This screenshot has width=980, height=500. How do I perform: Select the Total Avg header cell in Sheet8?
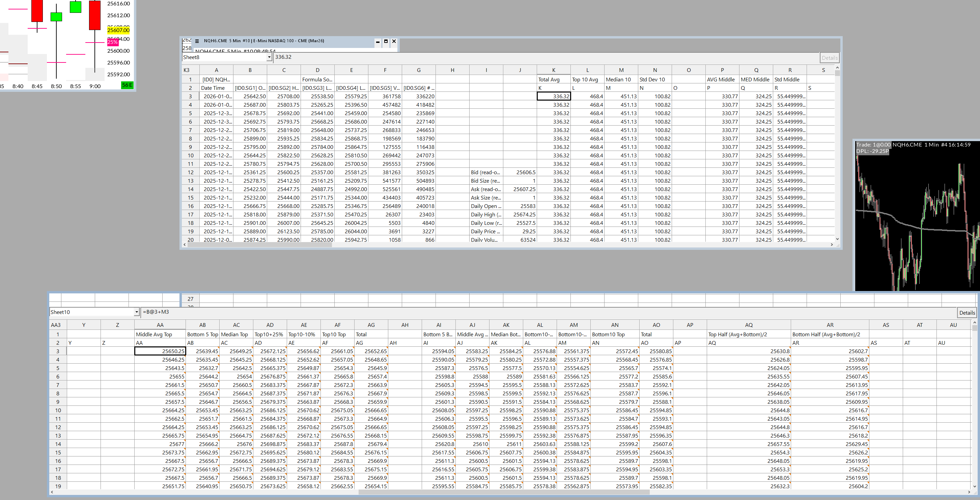554,80
